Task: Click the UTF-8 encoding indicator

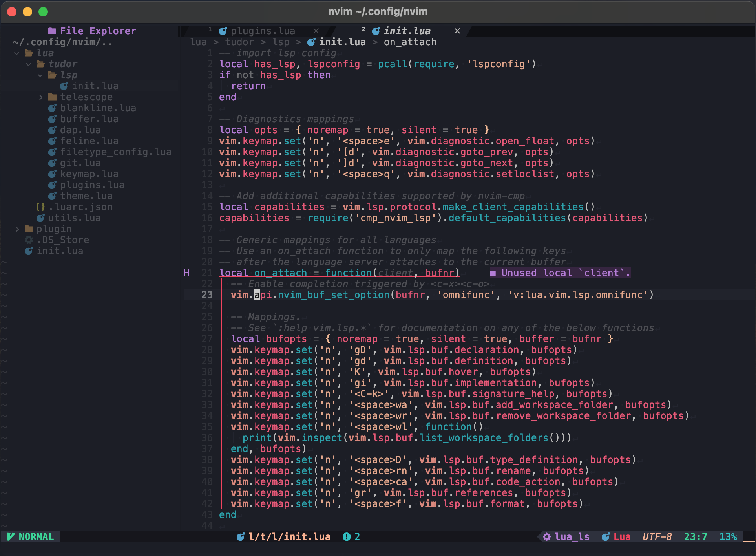Action: [x=657, y=537]
